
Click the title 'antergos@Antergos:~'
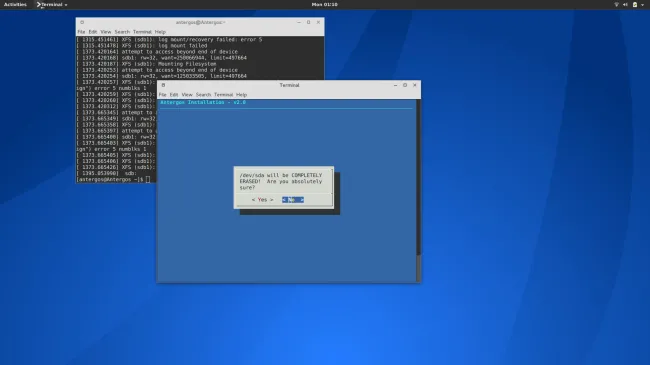click(x=201, y=22)
